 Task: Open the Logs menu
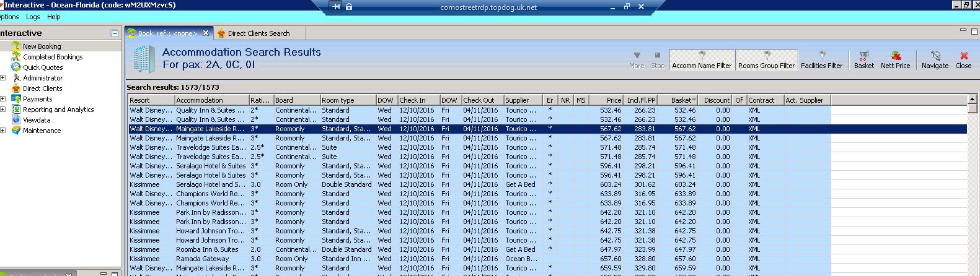(33, 17)
